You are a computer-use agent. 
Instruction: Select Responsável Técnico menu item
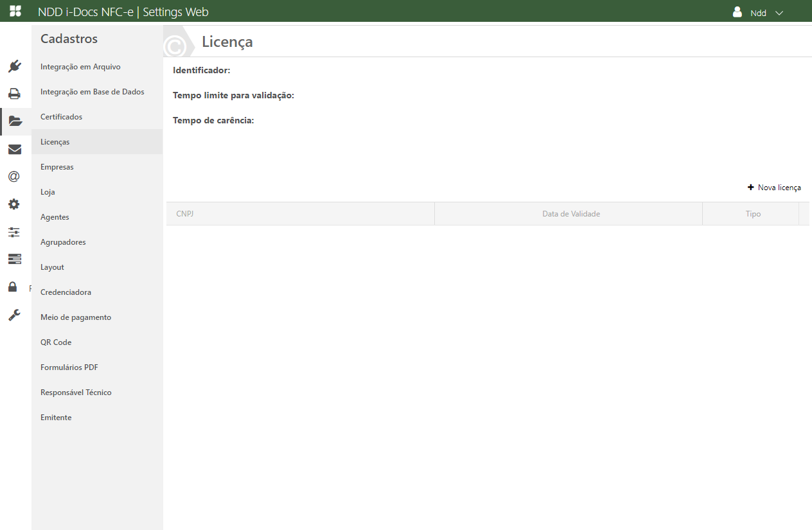[x=76, y=393]
